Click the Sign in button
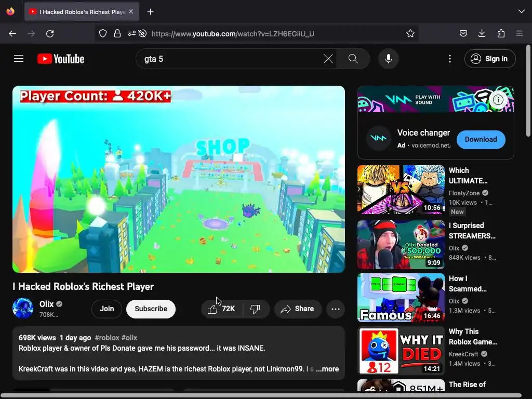This screenshot has width=532, height=399. (x=490, y=59)
